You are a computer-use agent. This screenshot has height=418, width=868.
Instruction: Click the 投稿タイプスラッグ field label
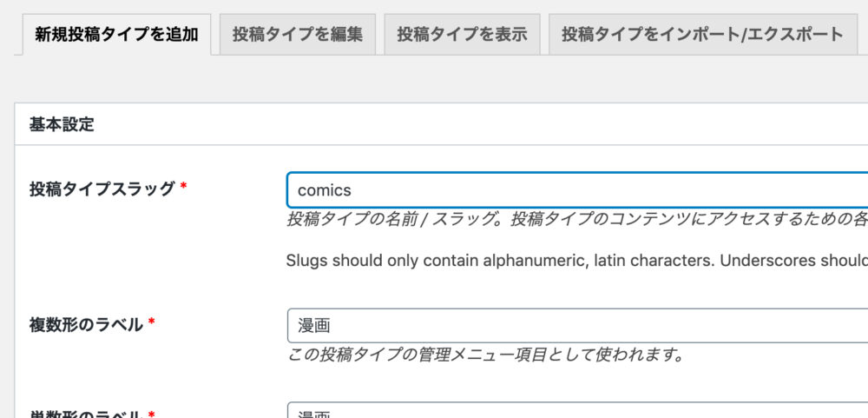[x=102, y=189]
